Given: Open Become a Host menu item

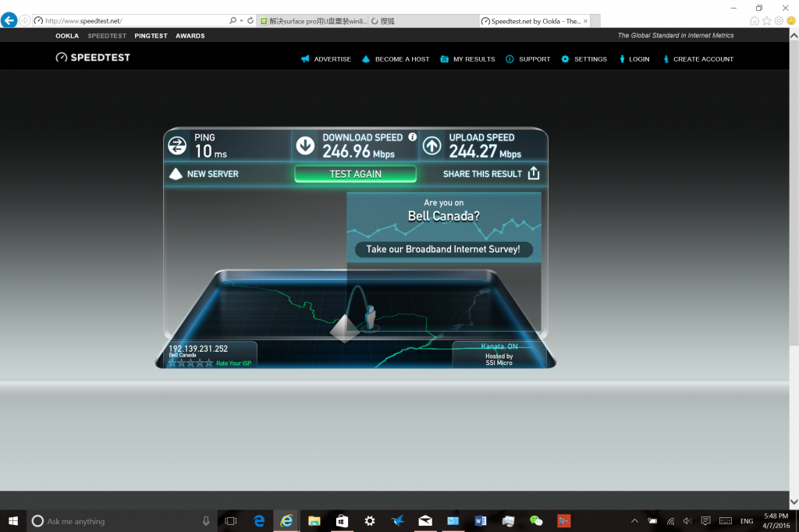Looking at the screenshot, I should coord(396,59).
